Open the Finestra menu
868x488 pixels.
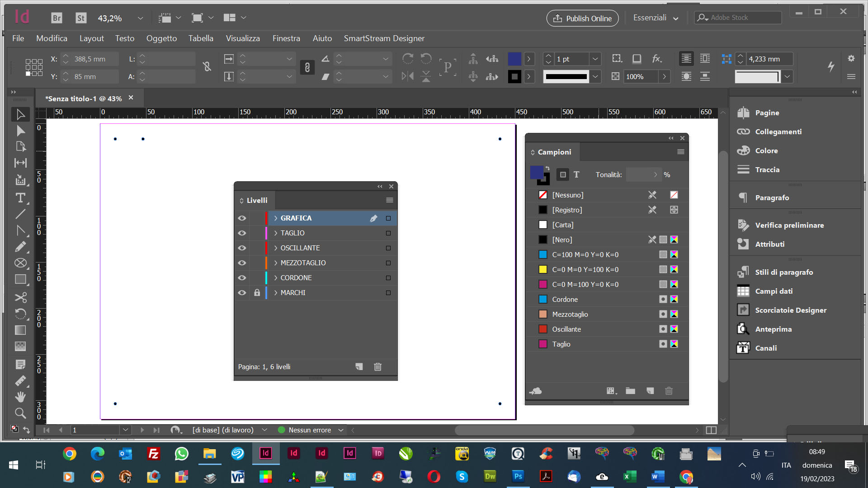click(x=286, y=38)
